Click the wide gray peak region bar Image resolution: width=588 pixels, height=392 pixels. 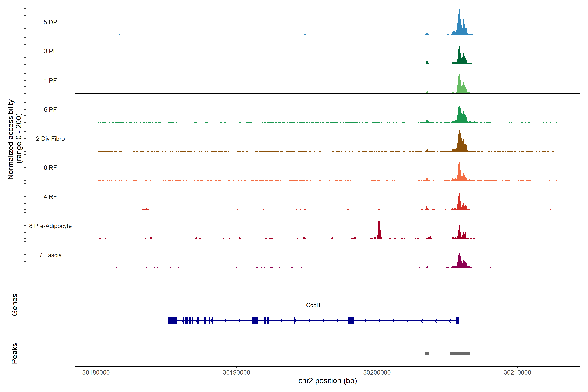460,353
